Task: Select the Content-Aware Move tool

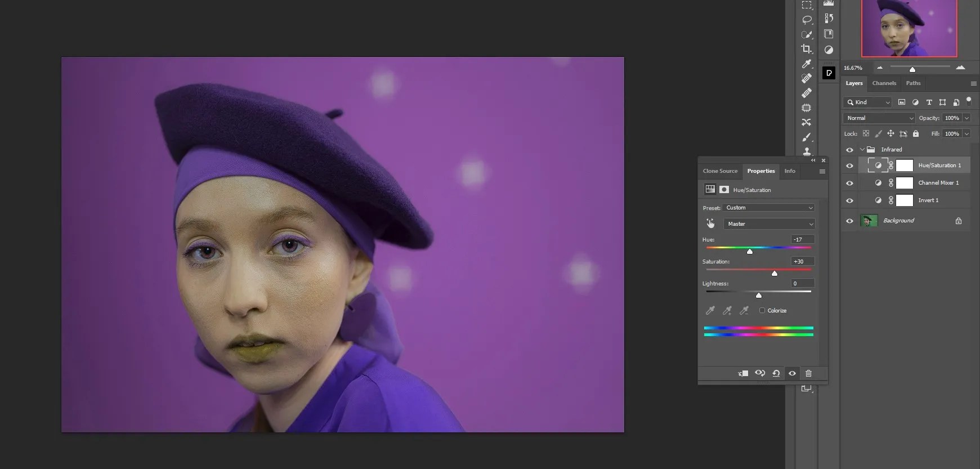Action: (807, 122)
